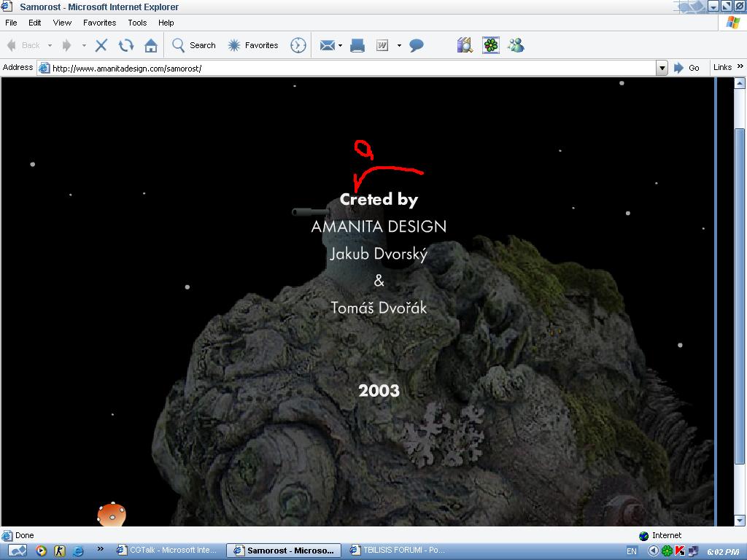Go to the Home page

click(151, 45)
